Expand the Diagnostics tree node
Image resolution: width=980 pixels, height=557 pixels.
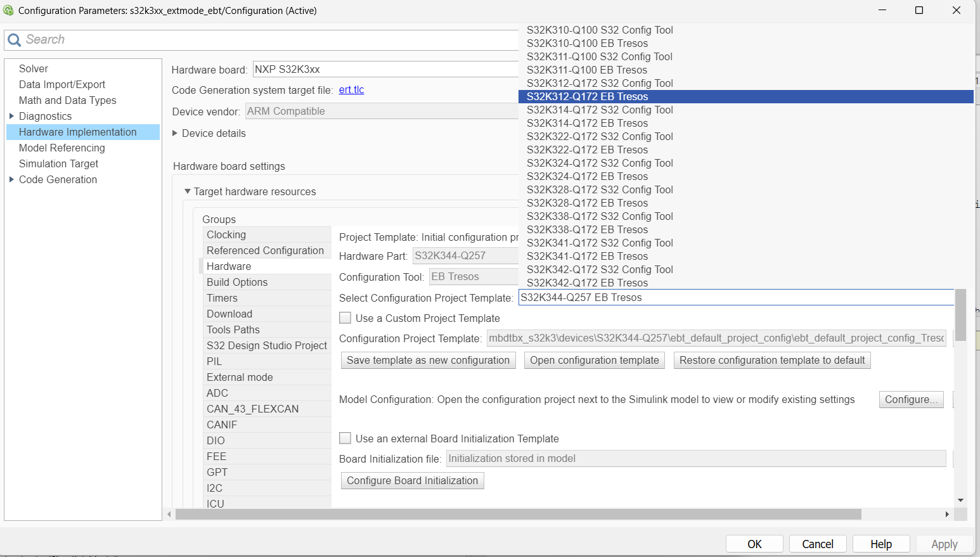(11, 116)
